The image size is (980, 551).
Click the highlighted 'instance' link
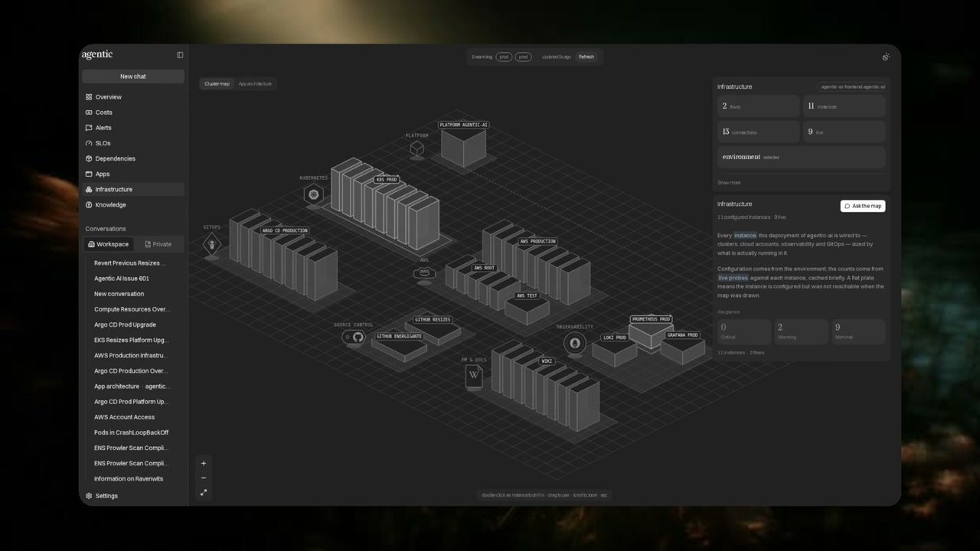pyautogui.click(x=745, y=235)
